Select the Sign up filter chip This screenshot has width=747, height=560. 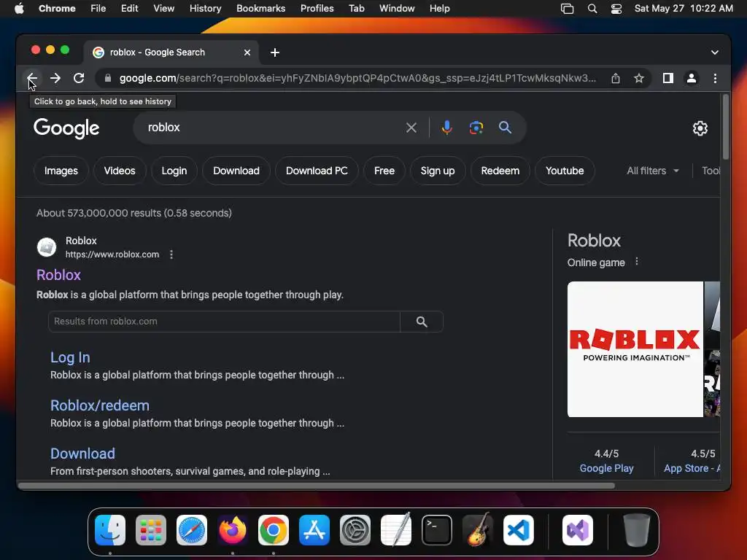(x=438, y=171)
